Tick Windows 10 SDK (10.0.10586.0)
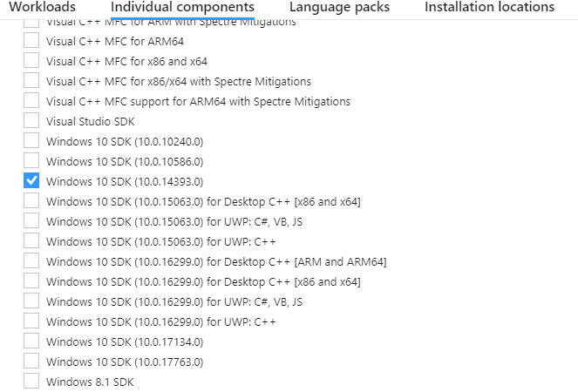This screenshot has width=578, height=392. point(31,161)
